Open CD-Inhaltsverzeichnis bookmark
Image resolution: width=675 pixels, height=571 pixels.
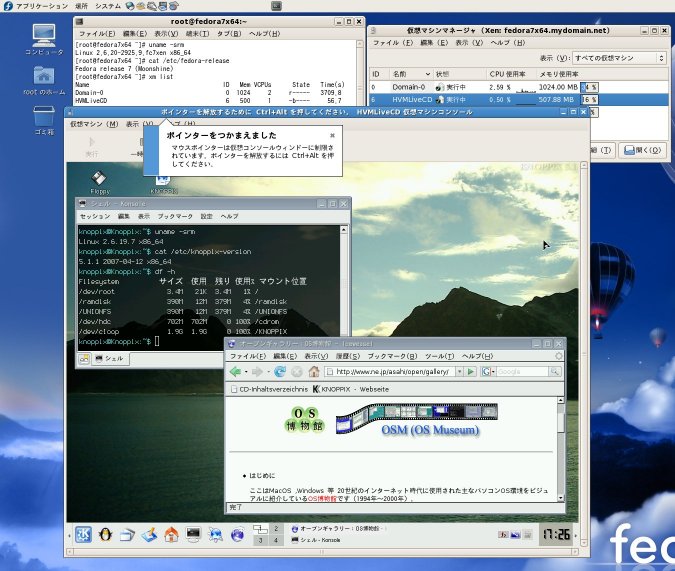click(269, 389)
